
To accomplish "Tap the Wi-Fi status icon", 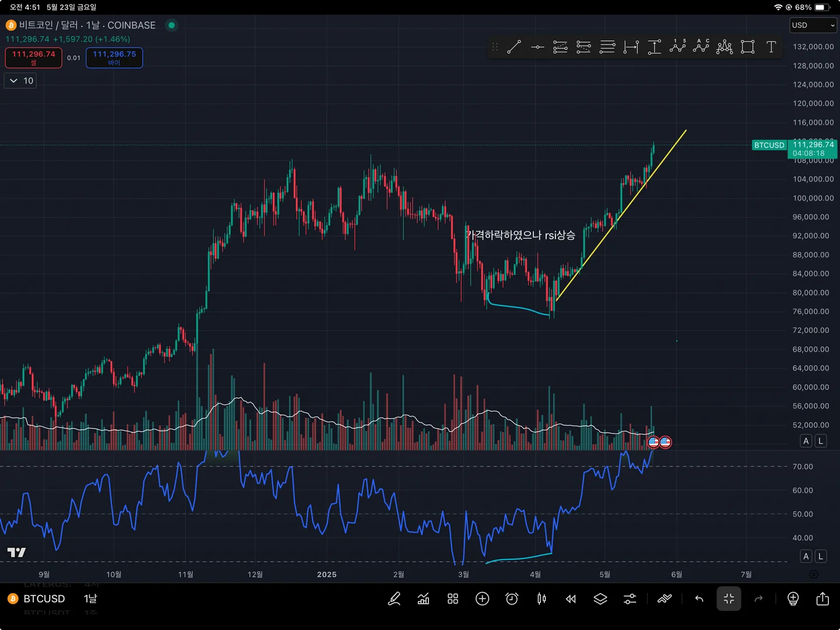I will coord(778,8).
